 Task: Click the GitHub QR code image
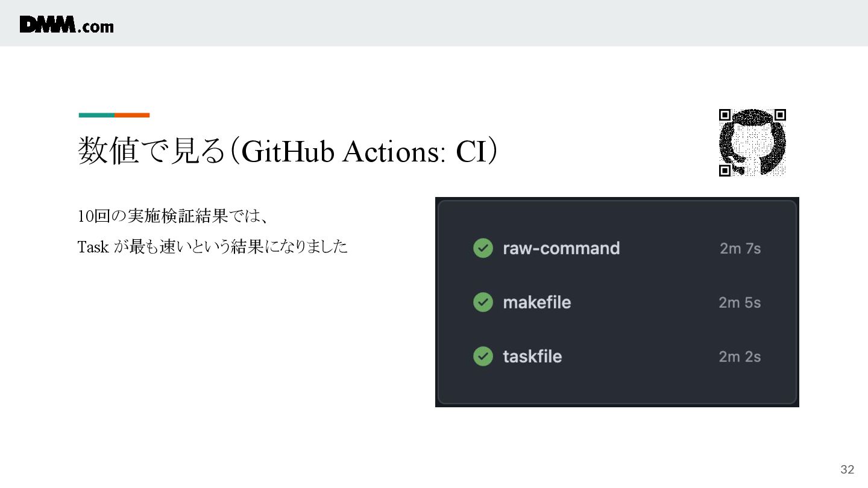752,143
